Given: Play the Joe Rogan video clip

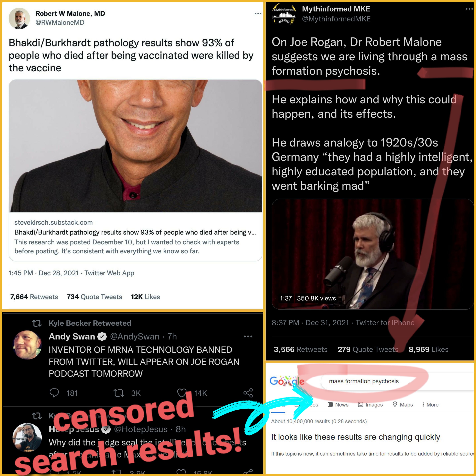Looking at the screenshot, I should coord(372,254).
